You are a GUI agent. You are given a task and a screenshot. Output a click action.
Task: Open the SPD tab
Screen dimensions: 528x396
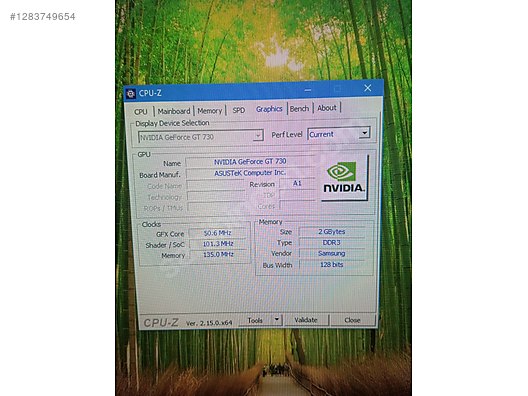239,110
